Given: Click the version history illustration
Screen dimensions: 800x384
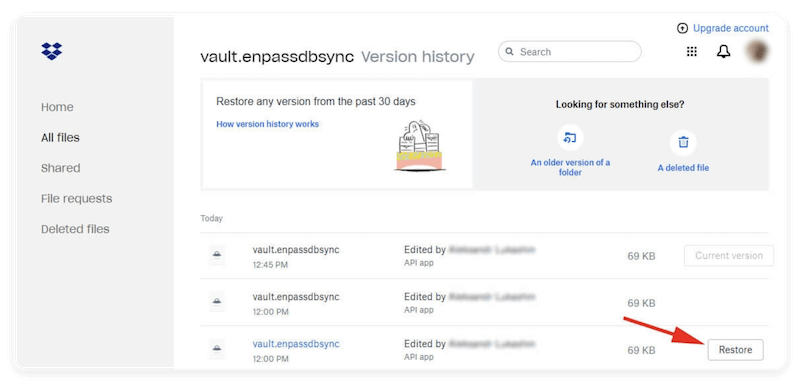Looking at the screenshot, I should click(420, 145).
